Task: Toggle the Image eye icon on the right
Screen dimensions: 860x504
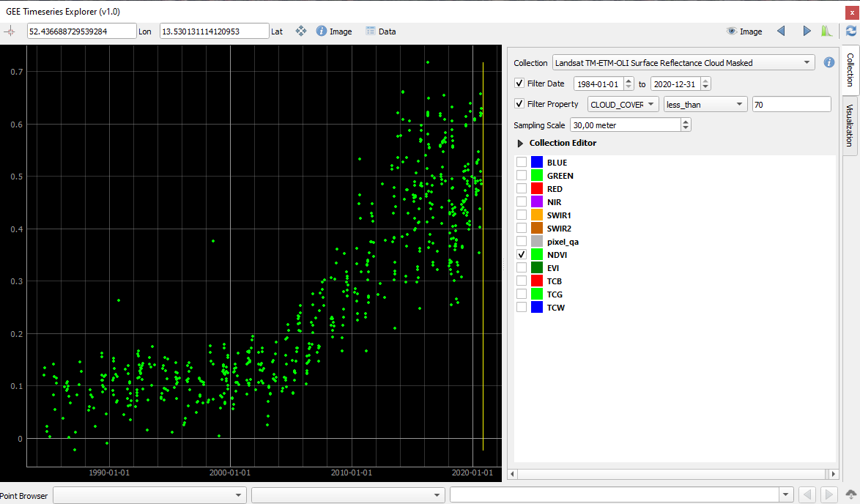Action: [744, 31]
